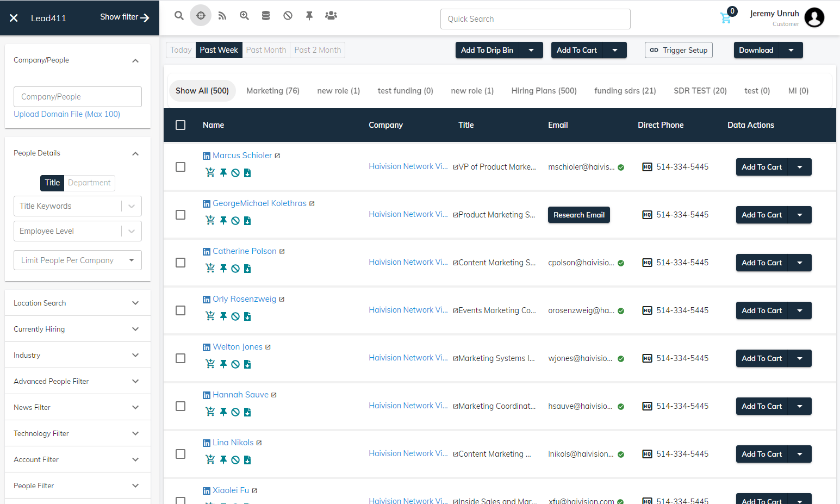Open the Haivision Network link for Lina Nikols
Screen dimensions: 840x504
(x=407, y=453)
